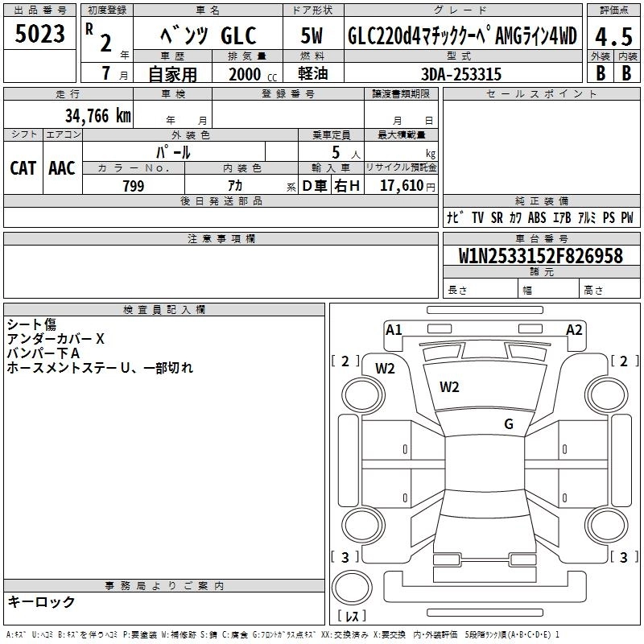Click the exterior color パール
The width and height of the screenshot is (644, 644).
point(173,152)
